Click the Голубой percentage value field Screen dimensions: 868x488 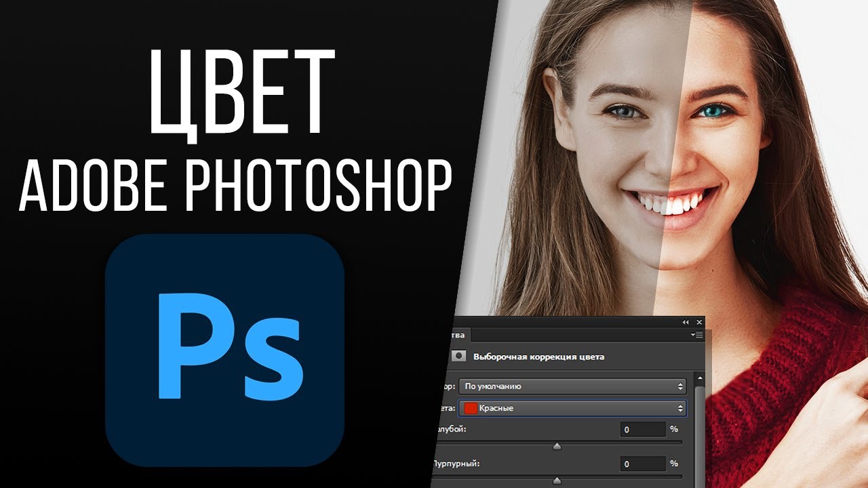[643, 430]
